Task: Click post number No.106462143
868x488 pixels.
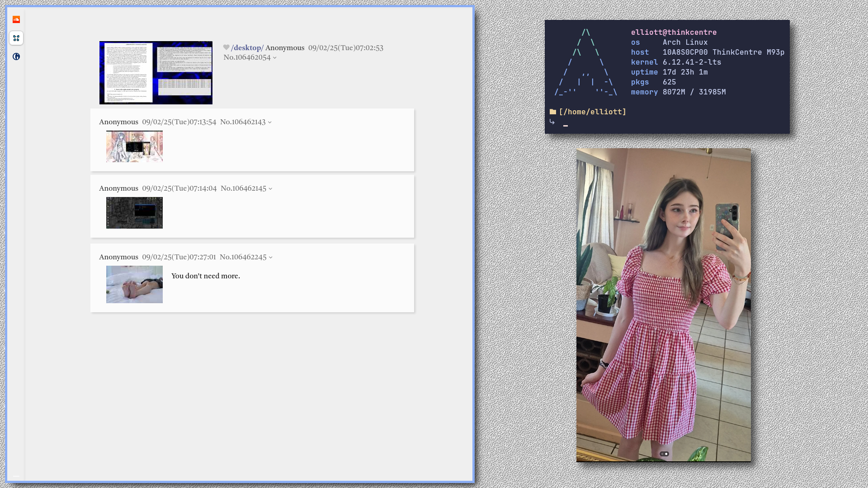Action: point(243,122)
